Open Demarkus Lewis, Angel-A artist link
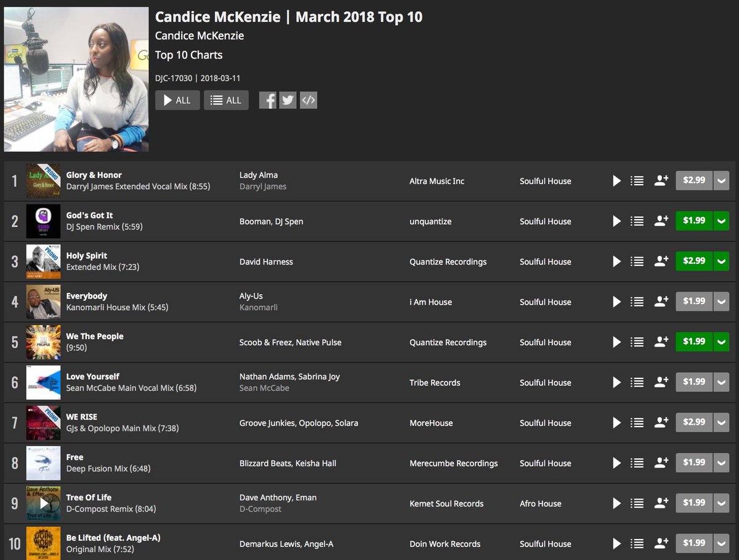The width and height of the screenshot is (739, 560). (x=286, y=543)
